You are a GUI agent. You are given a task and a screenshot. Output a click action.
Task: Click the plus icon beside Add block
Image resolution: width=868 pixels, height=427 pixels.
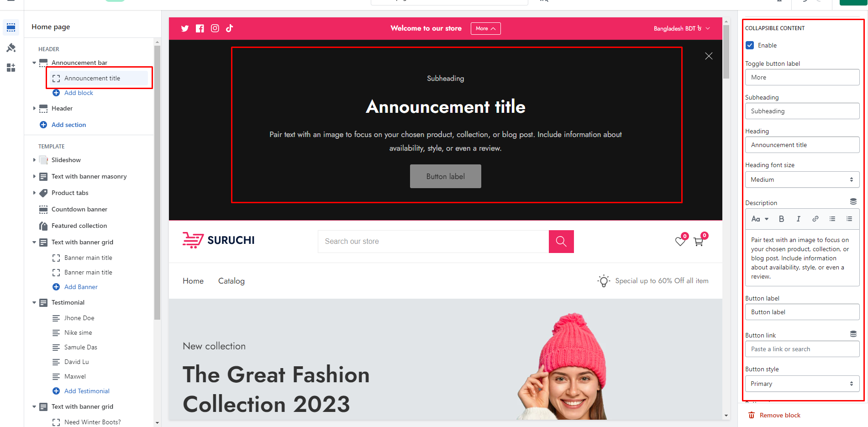(x=56, y=93)
